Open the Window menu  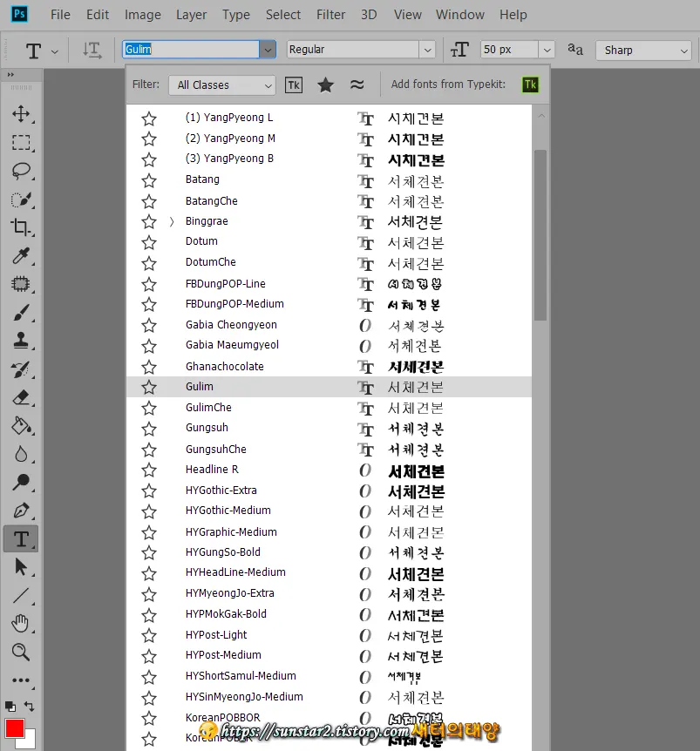(x=460, y=15)
